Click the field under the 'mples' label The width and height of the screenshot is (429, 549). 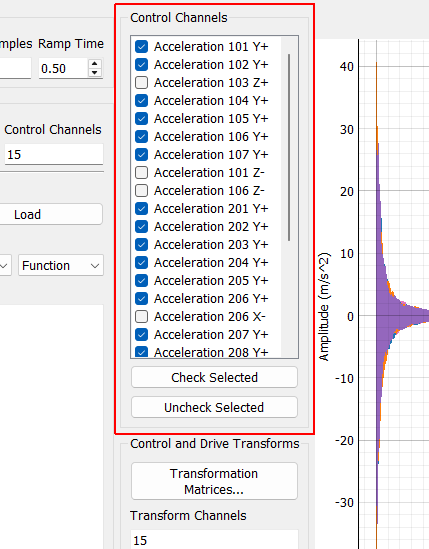click(15, 68)
